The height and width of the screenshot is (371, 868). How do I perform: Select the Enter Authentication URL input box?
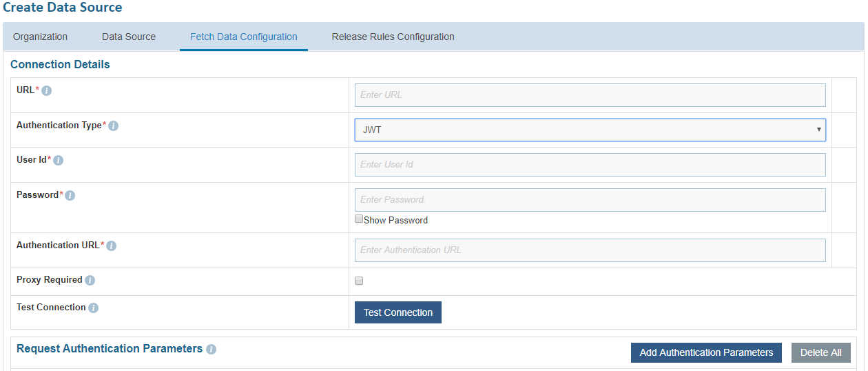point(590,250)
